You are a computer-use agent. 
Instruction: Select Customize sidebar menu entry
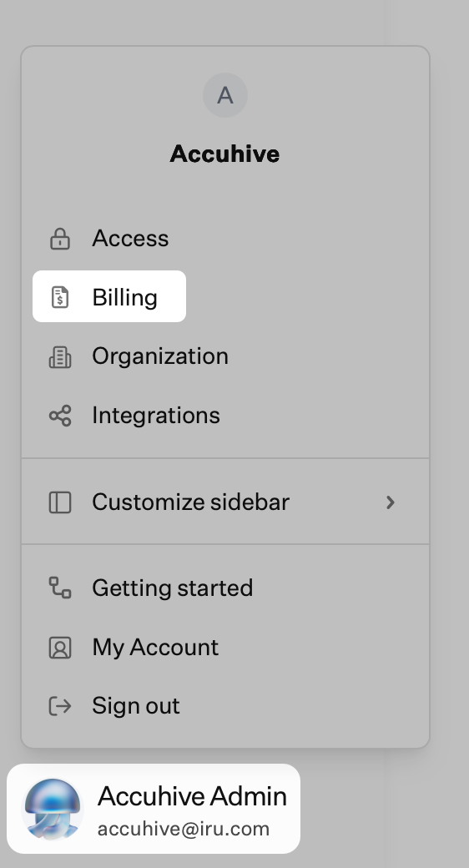(x=224, y=502)
